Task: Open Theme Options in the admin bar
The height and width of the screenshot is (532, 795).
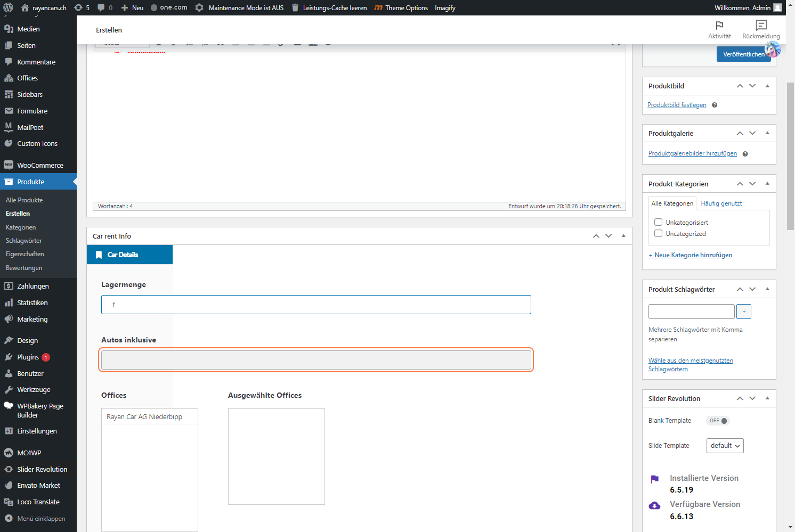Action: click(401, 7)
